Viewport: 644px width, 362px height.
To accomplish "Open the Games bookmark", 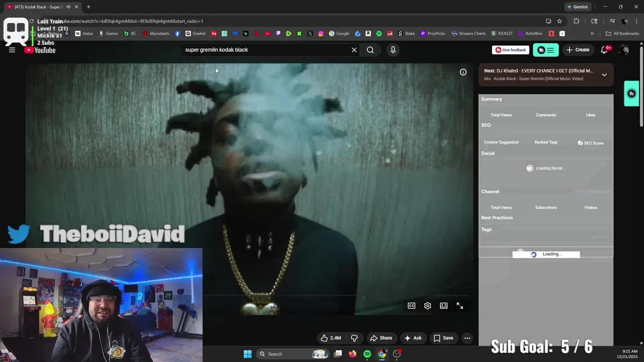I will pos(109,34).
